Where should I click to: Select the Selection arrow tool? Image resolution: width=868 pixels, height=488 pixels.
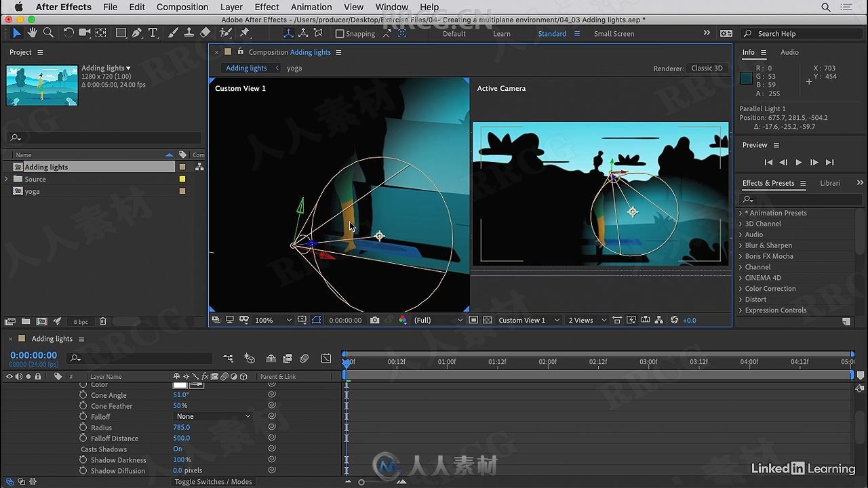click(17, 33)
